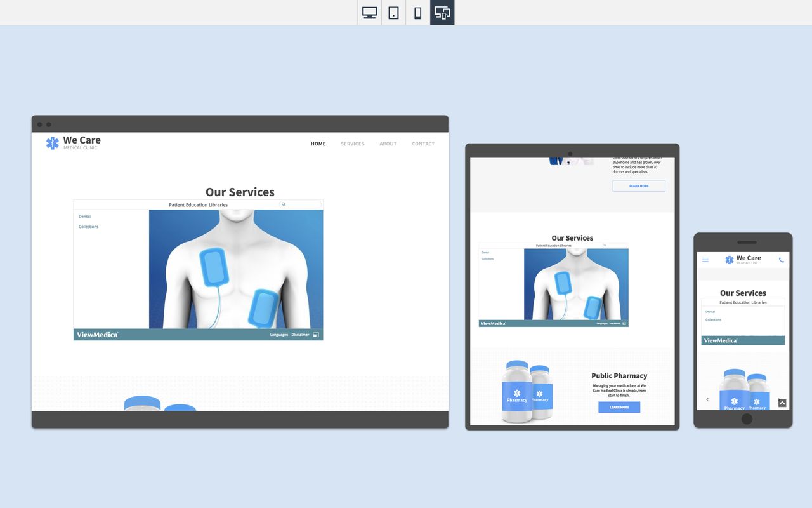Select the Collections library
Screen dimensions: 812x508
point(88,227)
